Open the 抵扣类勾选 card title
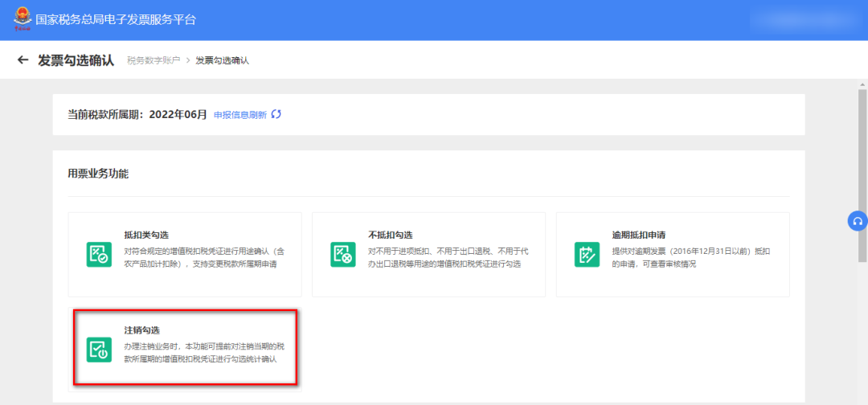The width and height of the screenshot is (868, 405). pos(145,235)
